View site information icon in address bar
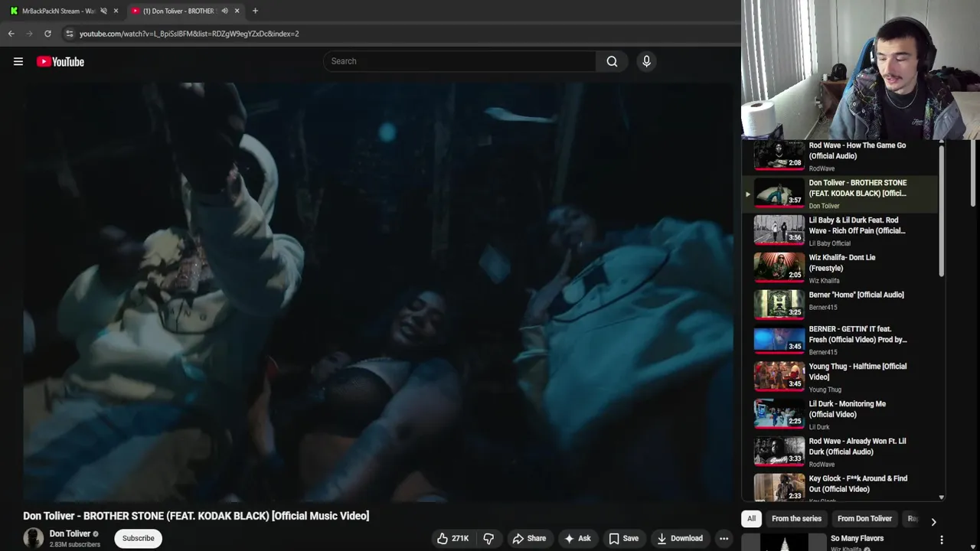Viewport: 980px width, 551px height. coord(70,34)
